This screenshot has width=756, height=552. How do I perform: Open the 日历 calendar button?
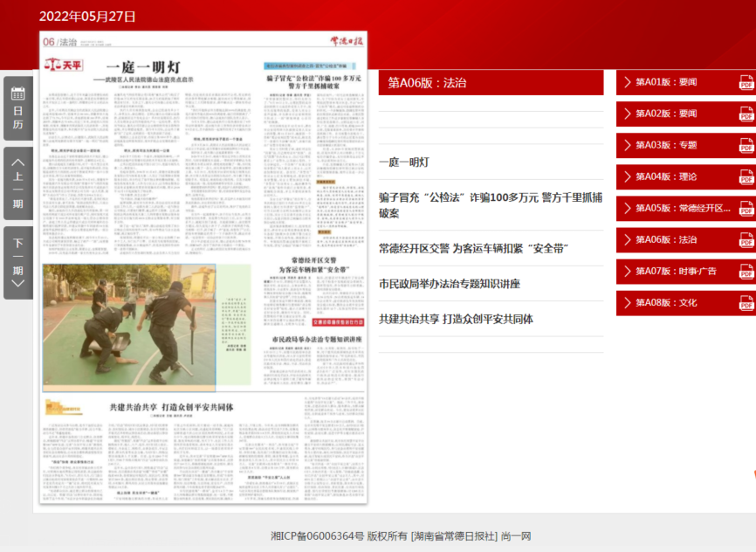click(17, 108)
